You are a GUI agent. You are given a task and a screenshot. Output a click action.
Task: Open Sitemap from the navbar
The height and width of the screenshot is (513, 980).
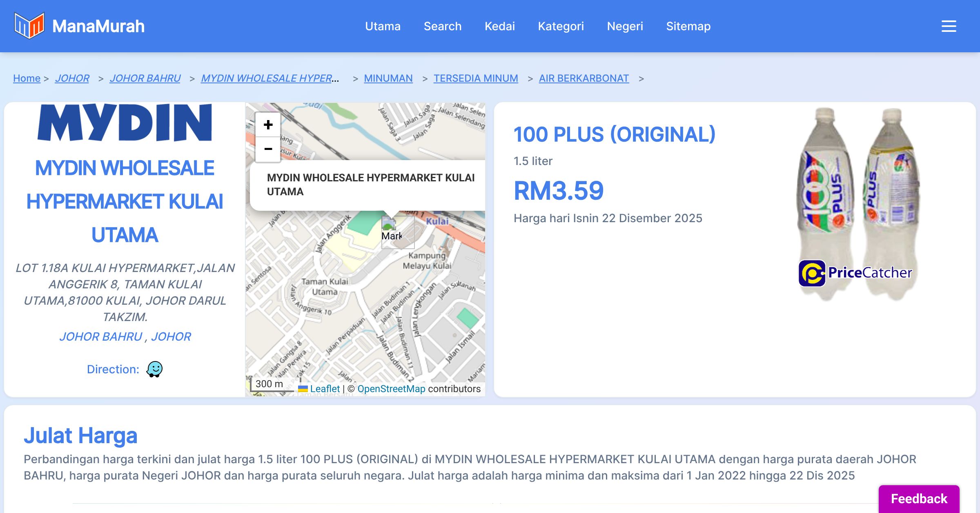[688, 26]
